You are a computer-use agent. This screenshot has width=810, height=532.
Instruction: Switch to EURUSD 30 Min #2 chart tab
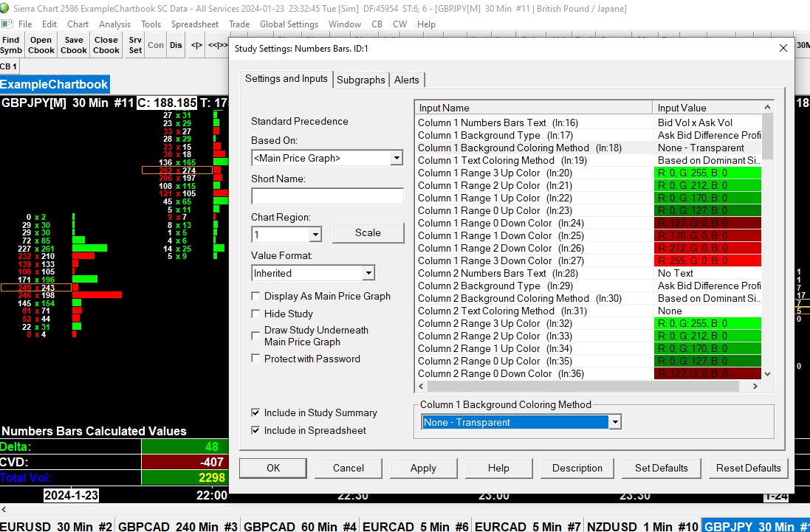pyautogui.click(x=56, y=526)
